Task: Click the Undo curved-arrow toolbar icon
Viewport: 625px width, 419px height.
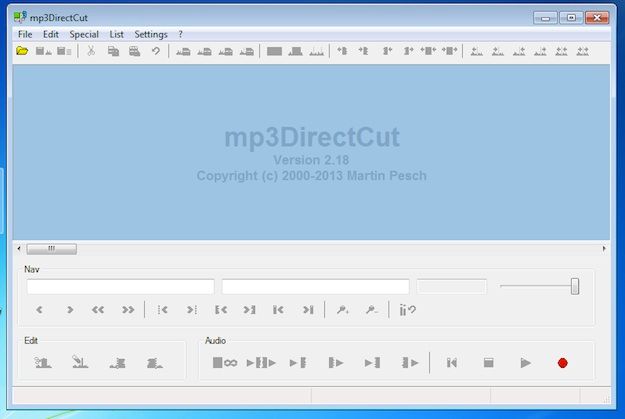Action: click(x=155, y=51)
